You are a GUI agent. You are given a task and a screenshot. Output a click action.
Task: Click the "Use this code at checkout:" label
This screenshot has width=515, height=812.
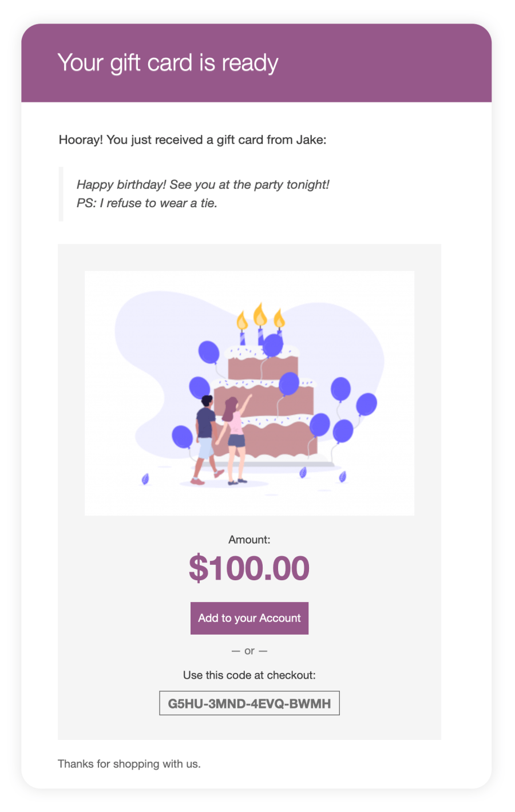(249, 675)
